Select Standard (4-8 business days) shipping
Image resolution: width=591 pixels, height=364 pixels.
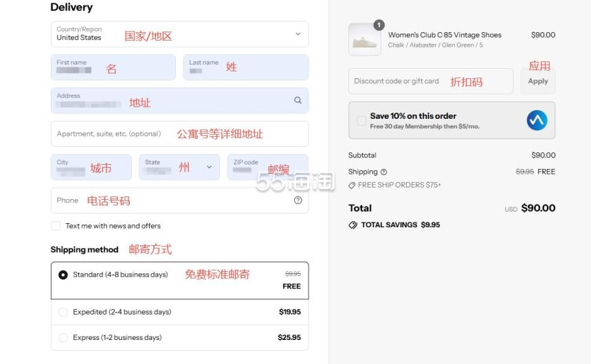pos(63,275)
